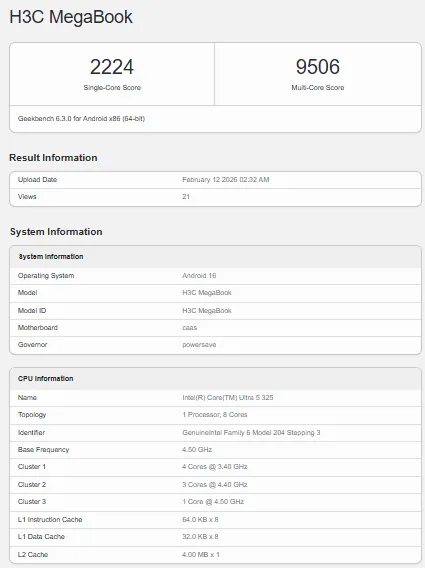Click the Cluster 3 label
Viewport: 425px width, 568px height.
[x=32, y=502]
